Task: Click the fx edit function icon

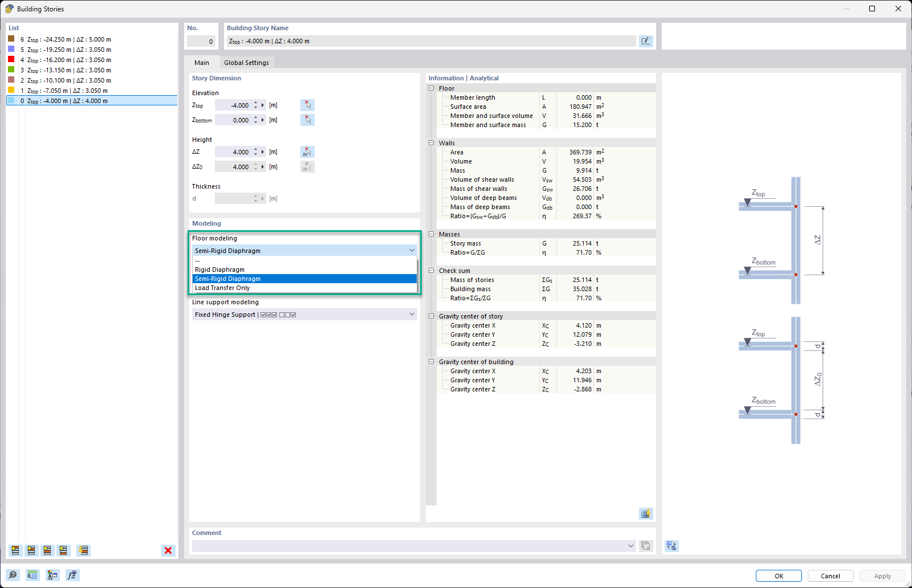Action: coord(72,575)
